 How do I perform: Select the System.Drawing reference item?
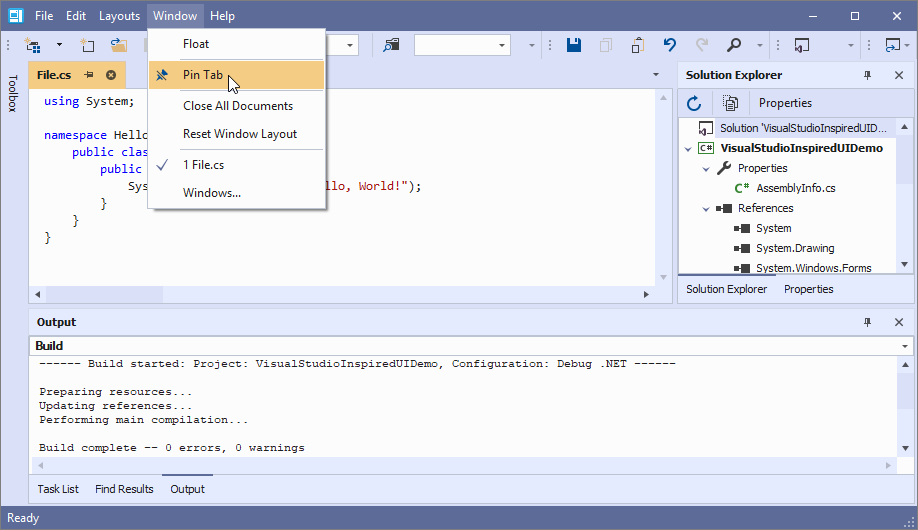pyautogui.click(x=795, y=248)
